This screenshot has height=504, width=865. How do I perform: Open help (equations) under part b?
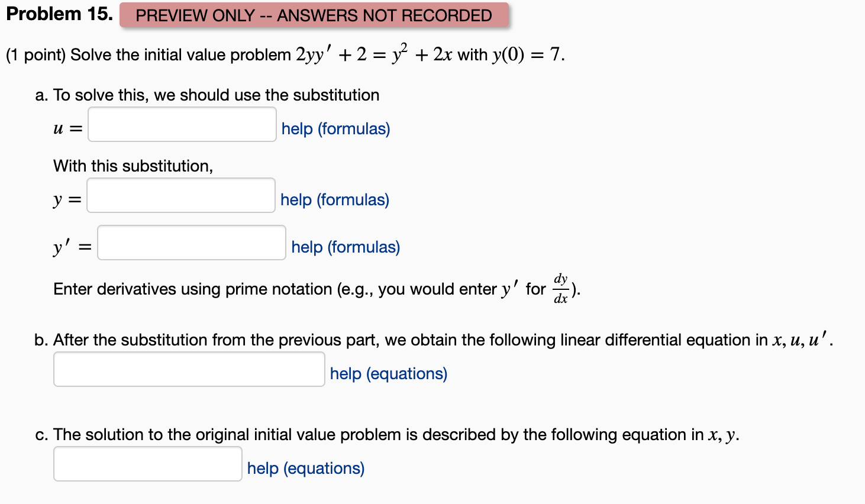pos(388,373)
